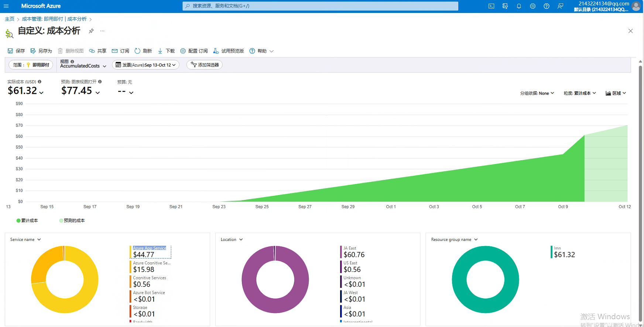Screen dimensions: 644x327
Task: Select lmn resource group $61.32
Action: click(x=563, y=252)
